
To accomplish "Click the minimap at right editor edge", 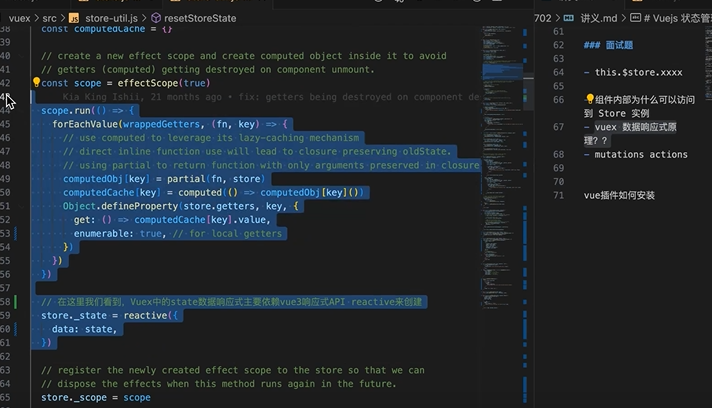I will (x=708, y=64).
